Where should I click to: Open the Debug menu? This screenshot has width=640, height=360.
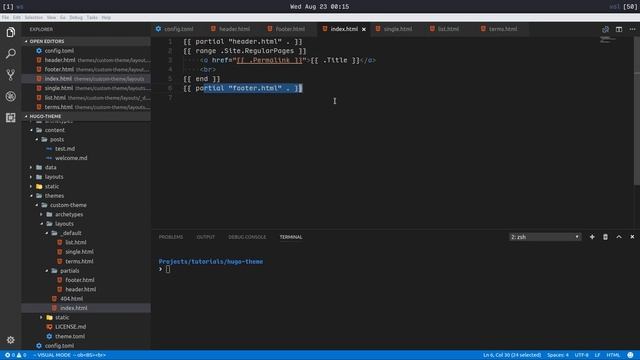(x=76, y=18)
